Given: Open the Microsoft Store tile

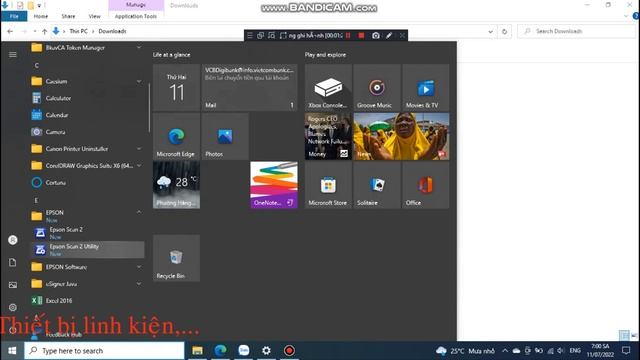Looking at the screenshot, I should pos(328,185).
